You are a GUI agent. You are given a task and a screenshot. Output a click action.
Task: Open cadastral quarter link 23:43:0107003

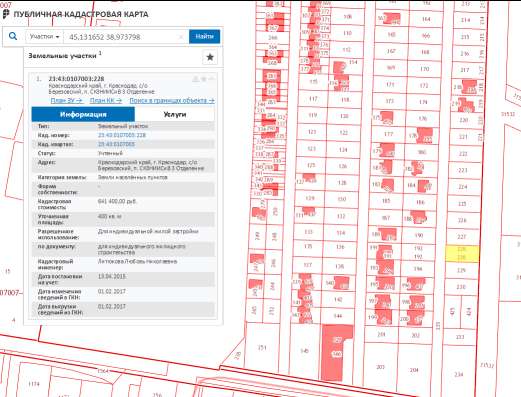(x=116, y=144)
